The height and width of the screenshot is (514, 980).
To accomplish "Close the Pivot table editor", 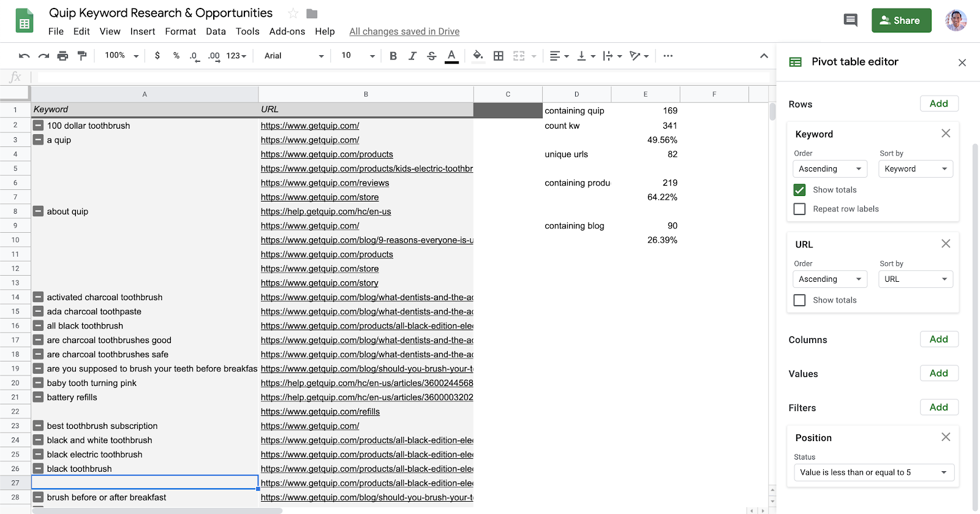I will pyautogui.click(x=962, y=62).
